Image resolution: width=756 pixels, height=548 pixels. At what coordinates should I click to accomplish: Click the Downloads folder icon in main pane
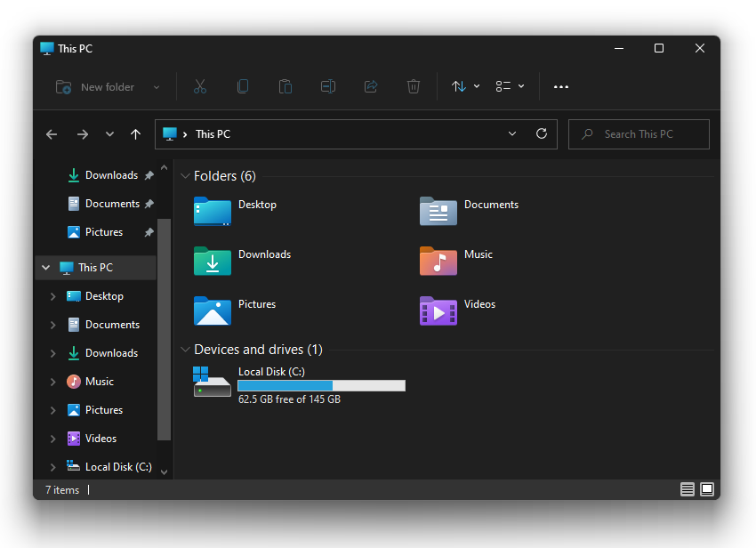(213, 261)
